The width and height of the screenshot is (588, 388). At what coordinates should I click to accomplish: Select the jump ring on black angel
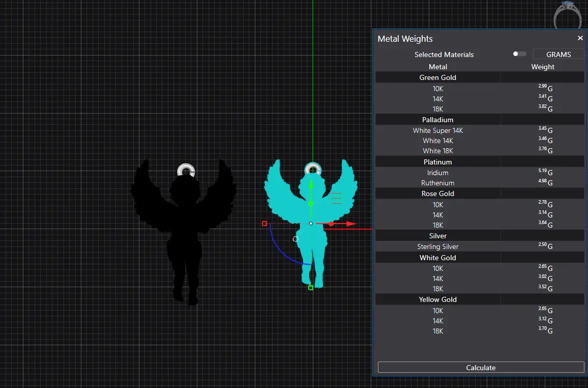[x=186, y=170]
